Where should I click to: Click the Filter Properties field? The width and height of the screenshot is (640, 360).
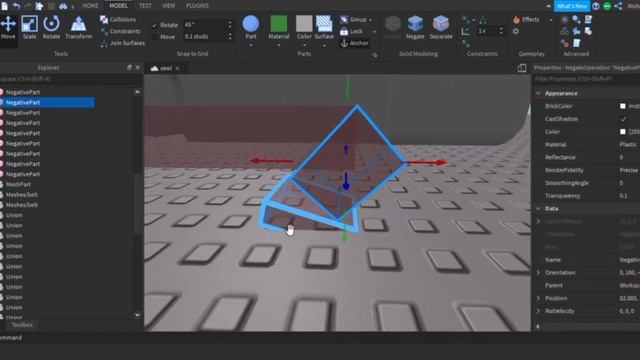tap(586, 79)
